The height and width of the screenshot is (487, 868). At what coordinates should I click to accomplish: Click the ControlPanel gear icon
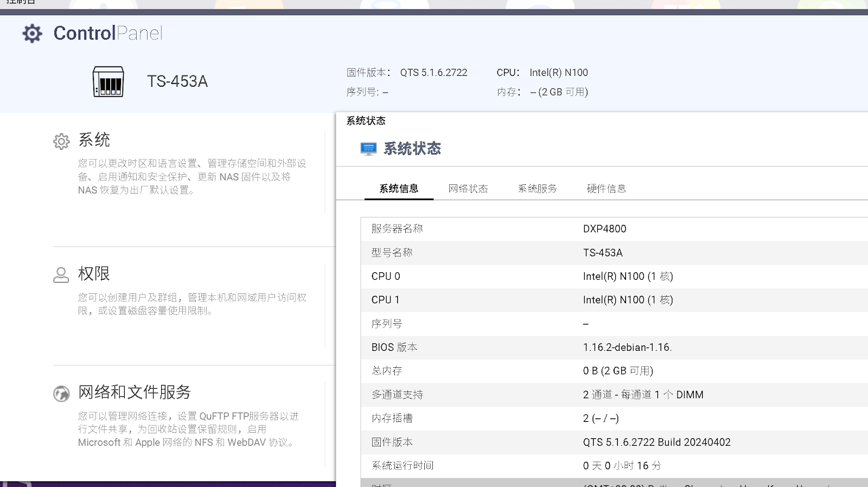32,34
